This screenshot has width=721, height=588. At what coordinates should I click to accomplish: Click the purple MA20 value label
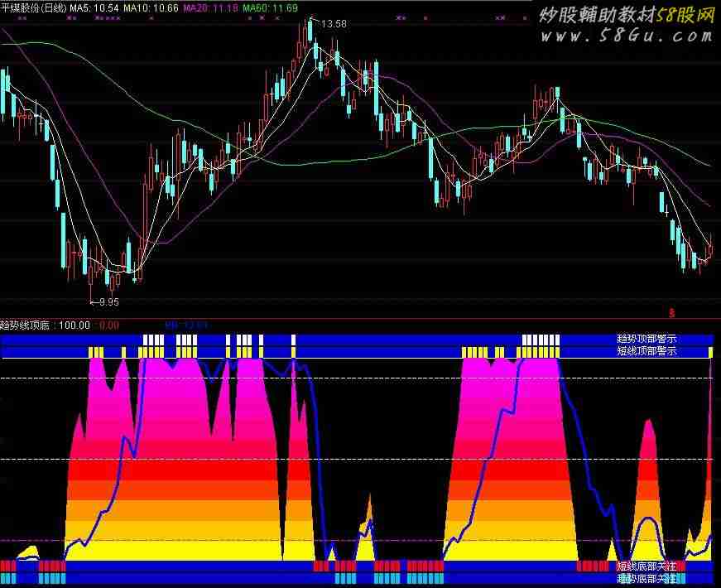pyautogui.click(x=210, y=7)
